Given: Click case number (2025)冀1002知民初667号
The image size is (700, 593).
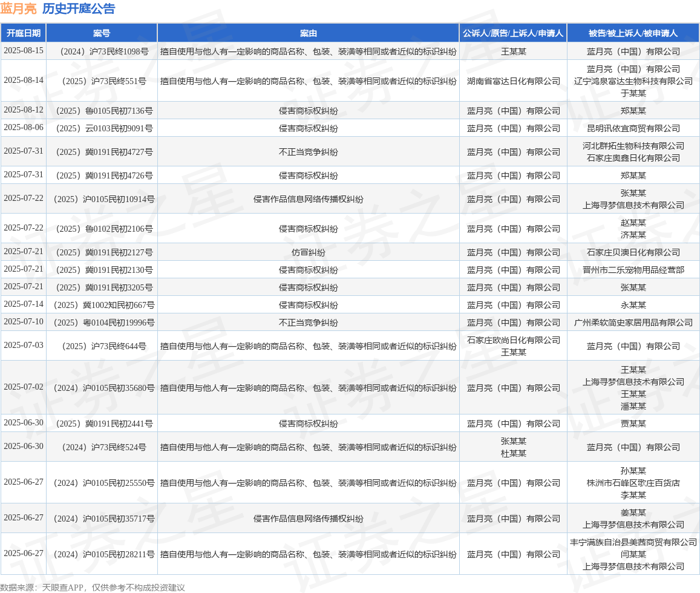Looking at the screenshot, I should [101, 305].
